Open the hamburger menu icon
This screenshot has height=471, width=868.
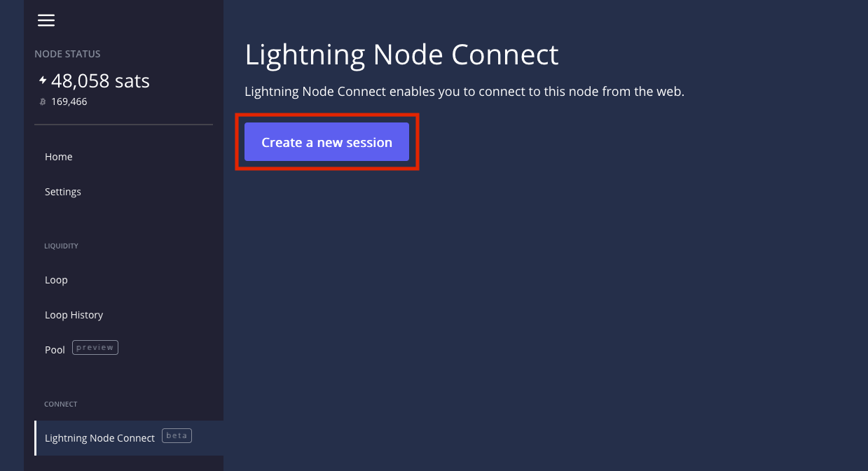point(46,20)
